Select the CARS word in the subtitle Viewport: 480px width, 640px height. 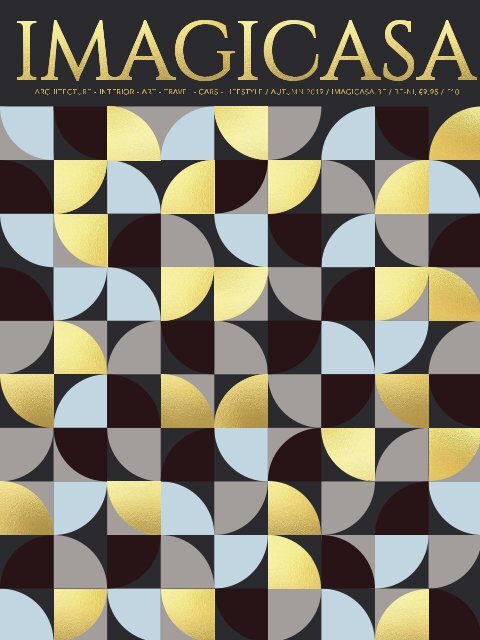209,92
